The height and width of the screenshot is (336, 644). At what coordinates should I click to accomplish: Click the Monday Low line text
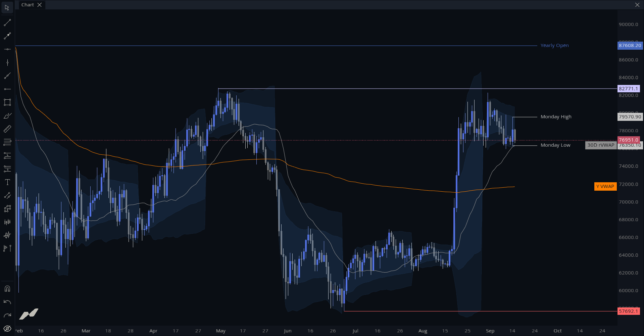tap(555, 145)
